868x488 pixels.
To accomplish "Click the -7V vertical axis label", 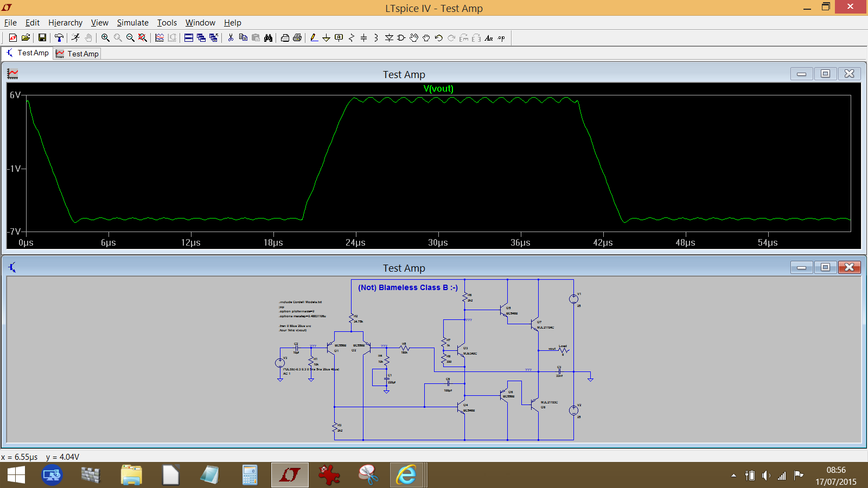I will coord(14,232).
